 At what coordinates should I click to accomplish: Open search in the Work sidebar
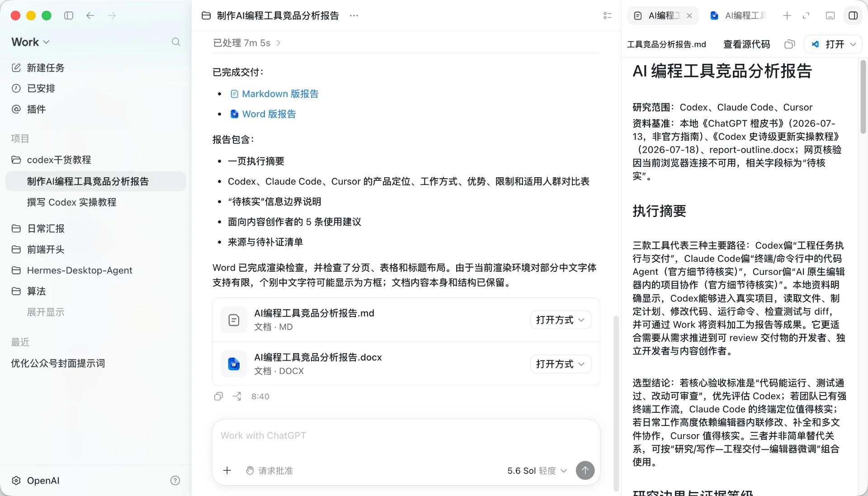[176, 42]
